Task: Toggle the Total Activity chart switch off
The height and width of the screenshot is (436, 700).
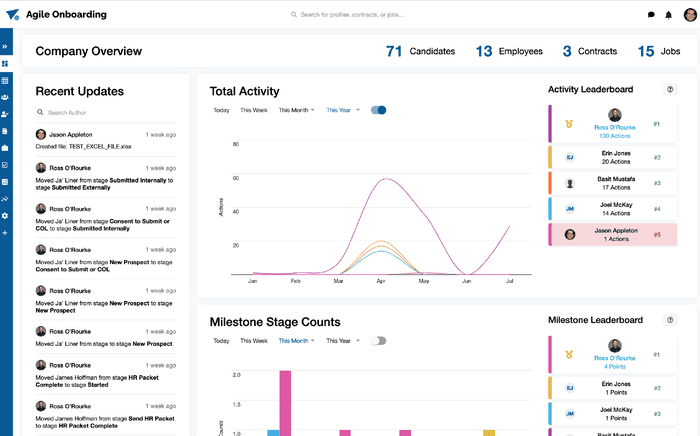Action: [378, 110]
